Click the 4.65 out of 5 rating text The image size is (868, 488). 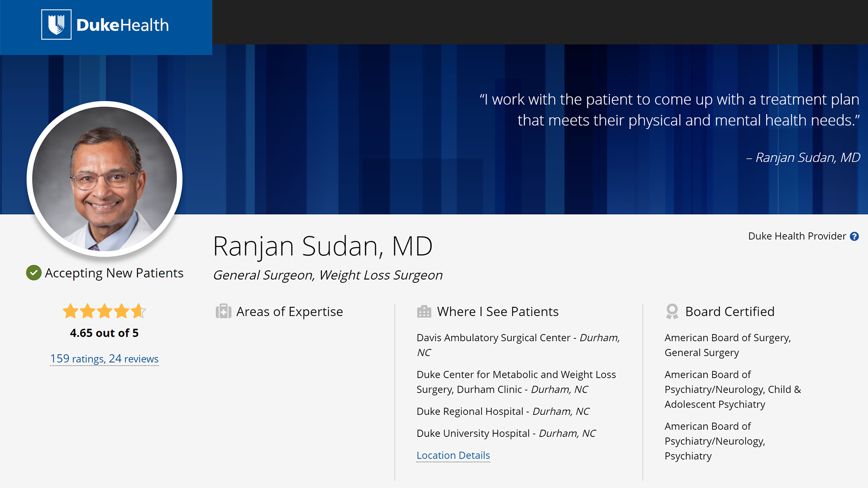[104, 333]
